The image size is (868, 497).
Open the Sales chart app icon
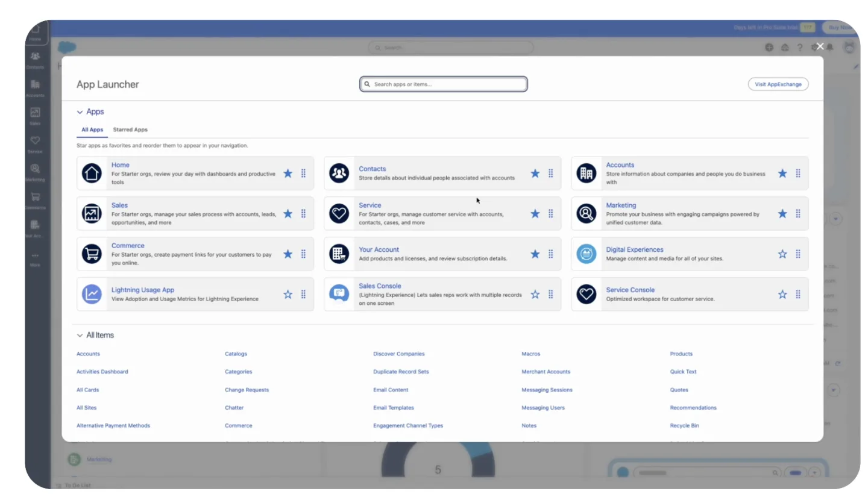tap(92, 213)
